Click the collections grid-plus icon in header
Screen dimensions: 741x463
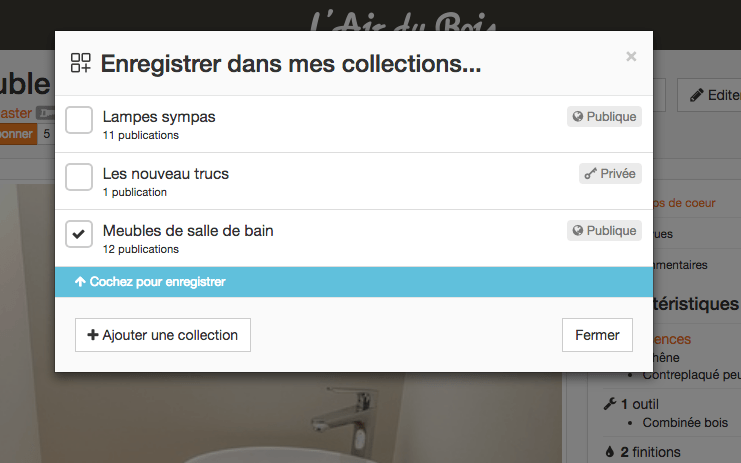click(x=80, y=63)
